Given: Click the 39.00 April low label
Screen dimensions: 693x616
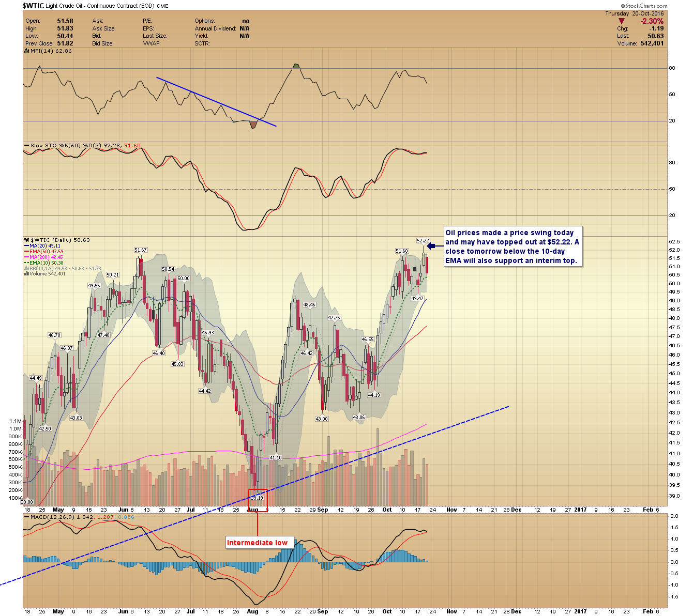Looking at the screenshot, I should click(26, 502).
